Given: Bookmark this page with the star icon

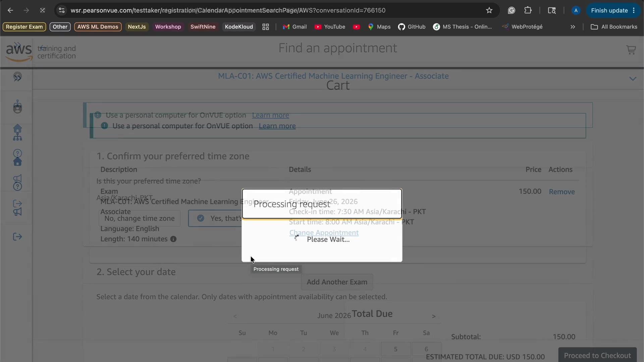Looking at the screenshot, I should click(489, 10).
